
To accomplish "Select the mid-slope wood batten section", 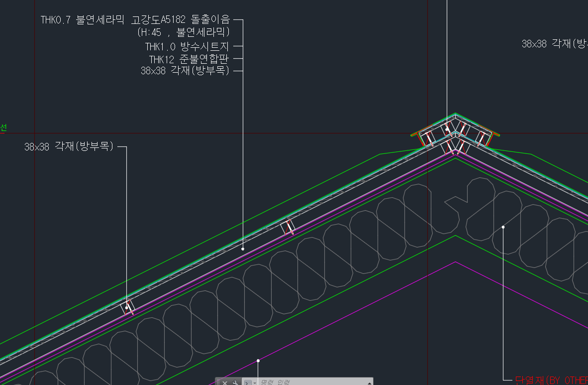I will [288, 228].
